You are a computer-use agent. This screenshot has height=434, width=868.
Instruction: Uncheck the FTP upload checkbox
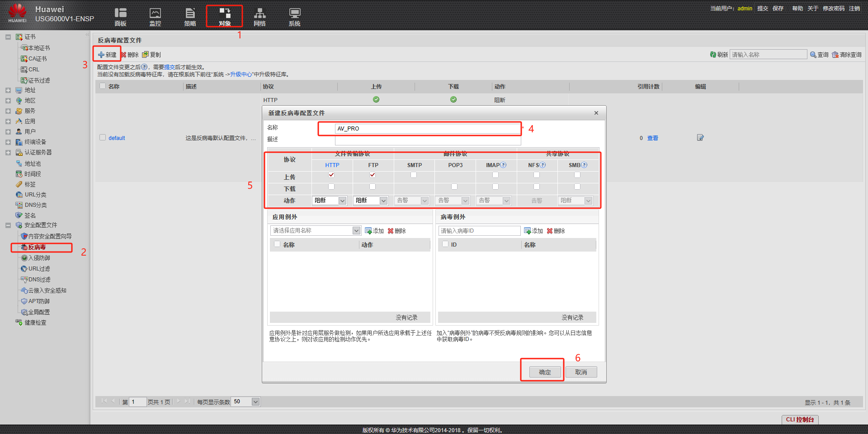tap(372, 175)
